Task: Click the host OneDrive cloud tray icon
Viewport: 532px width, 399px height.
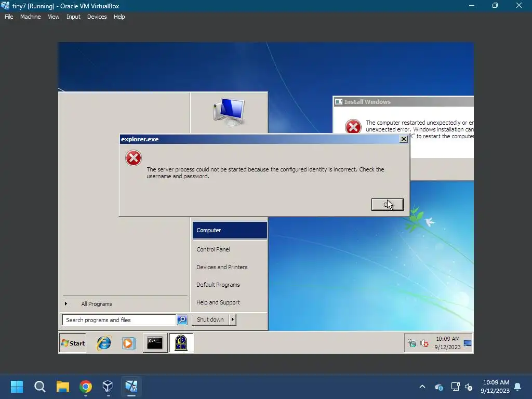Action: point(438,387)
